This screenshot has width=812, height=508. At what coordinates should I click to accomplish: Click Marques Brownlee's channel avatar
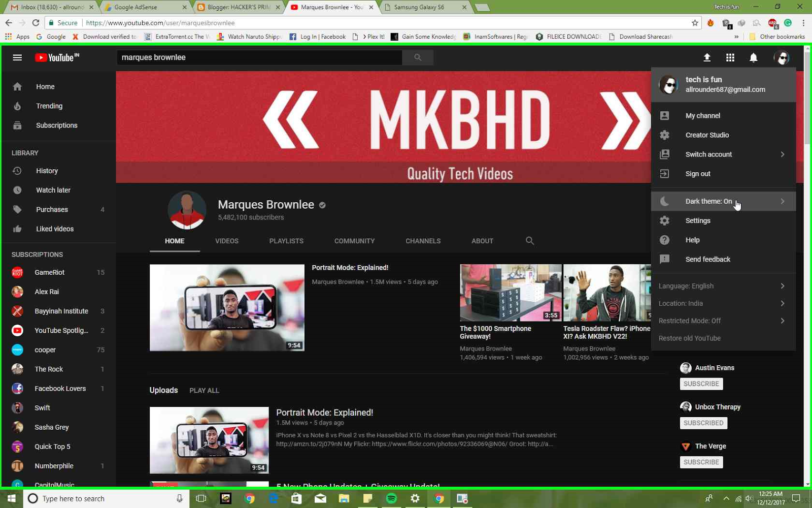tap(187, 210)
